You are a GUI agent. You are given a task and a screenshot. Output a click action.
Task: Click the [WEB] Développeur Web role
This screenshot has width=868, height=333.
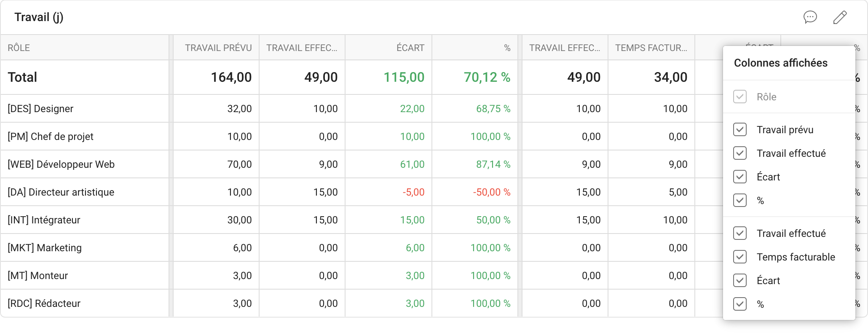61,164
